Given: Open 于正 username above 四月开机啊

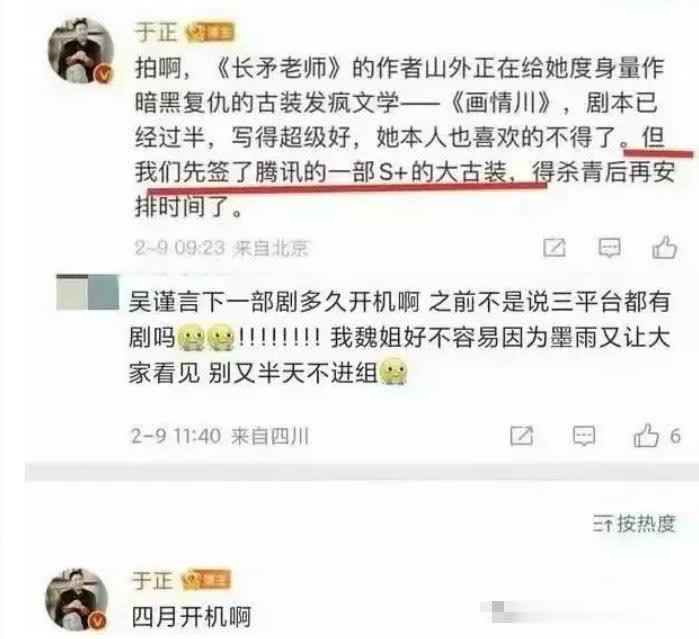Looking at the screenshot, I should [152, 580].
